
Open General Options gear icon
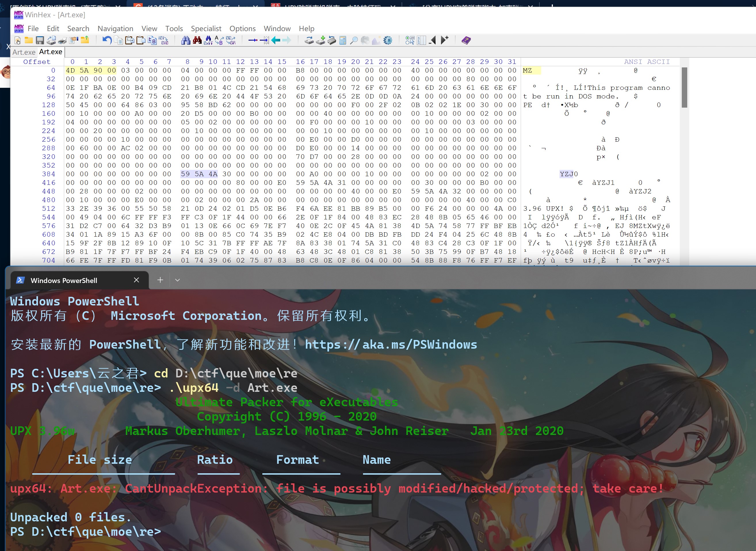coord(388,41)
